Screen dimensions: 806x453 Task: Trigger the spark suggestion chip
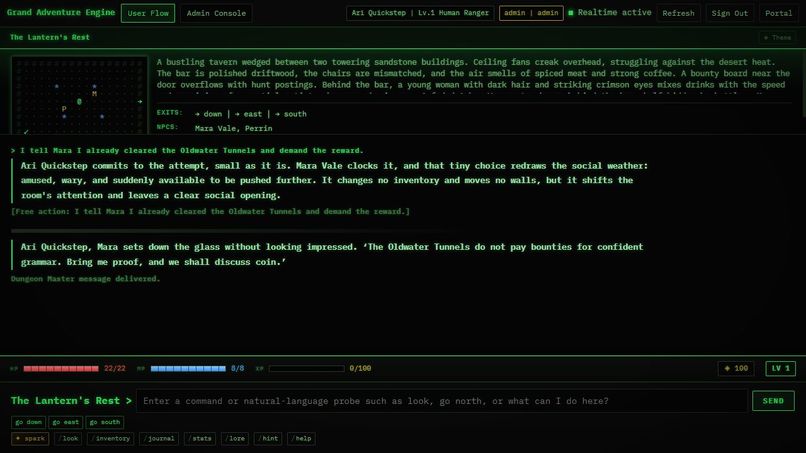pyautogui.click(x=30, y=439)
